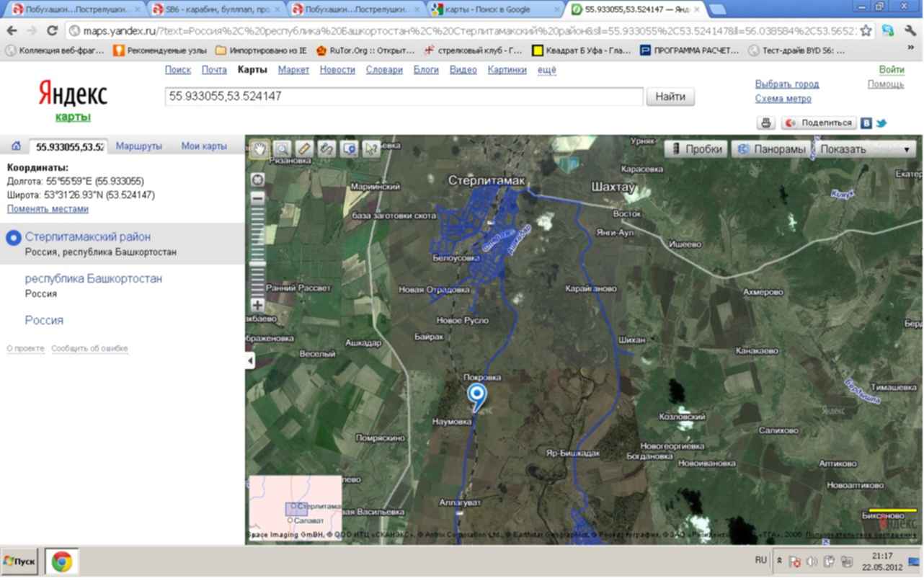924x581 pixels.
Task: Open Квадрат Б Уфа bookmark
Action: [x=580, y=50]
